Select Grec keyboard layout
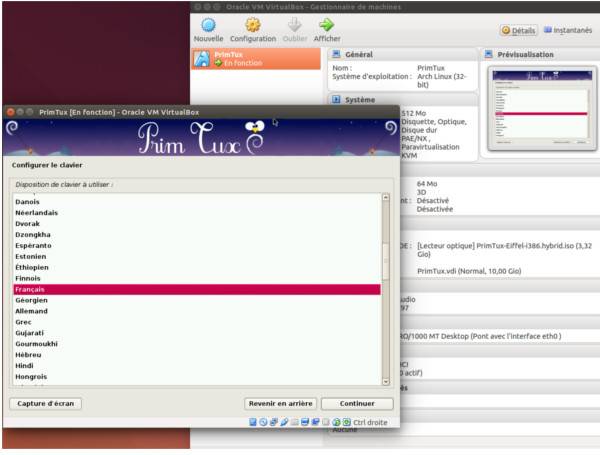This screenshot has width=600, height=455. coord(197,322)
